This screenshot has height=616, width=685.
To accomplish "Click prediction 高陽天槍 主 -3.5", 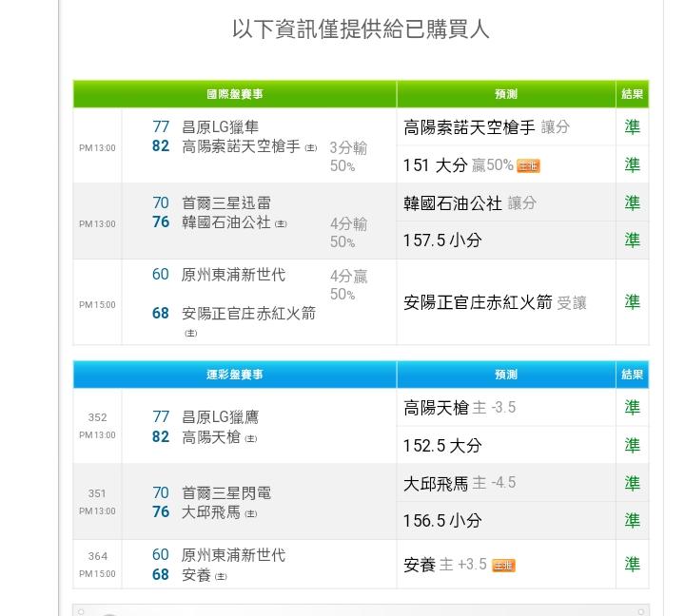I will pos(460,408).
